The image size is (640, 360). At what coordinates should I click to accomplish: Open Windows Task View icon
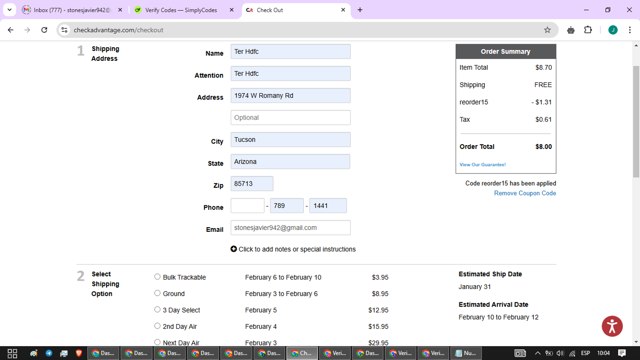click(12, 353)
